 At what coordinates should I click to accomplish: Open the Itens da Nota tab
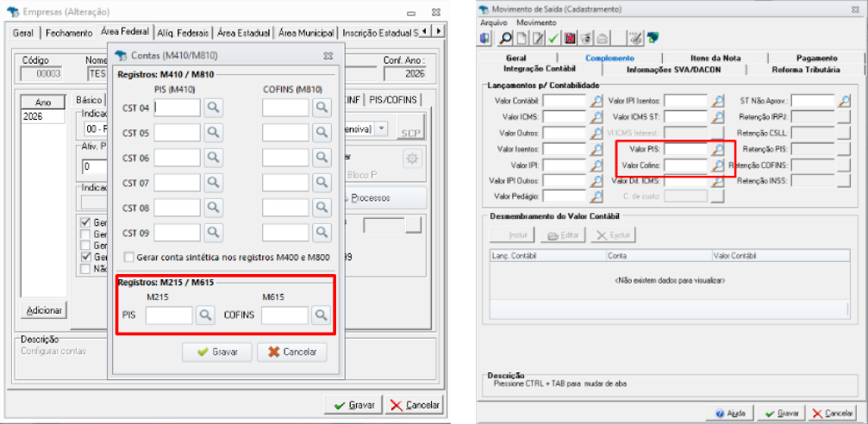(x=715, y=58)
